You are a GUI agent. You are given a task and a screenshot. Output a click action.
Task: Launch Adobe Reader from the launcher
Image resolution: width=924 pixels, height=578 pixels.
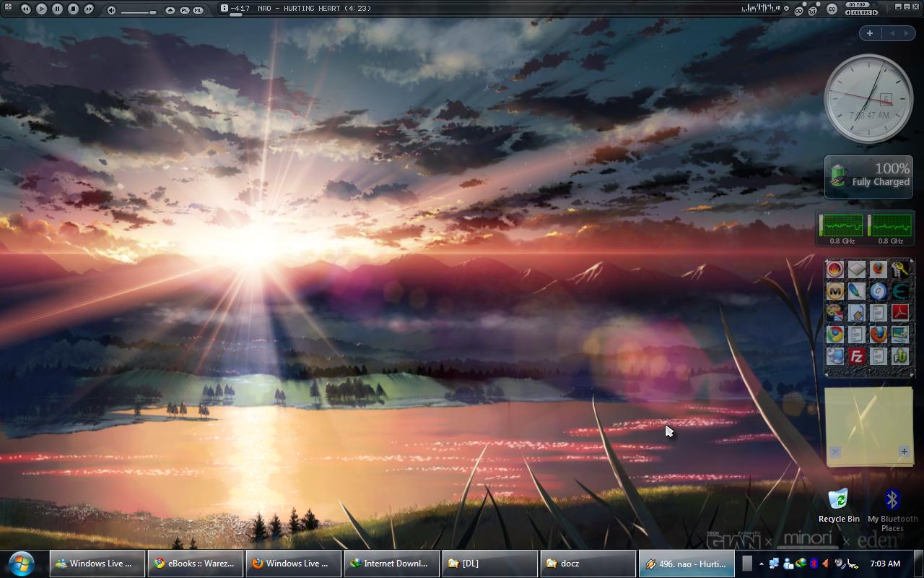tap(899, 313)
